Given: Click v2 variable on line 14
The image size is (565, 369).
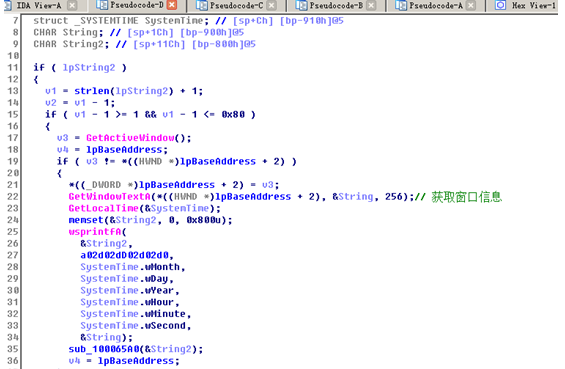Looking at the screenshot, I should (x=51, y=103).
